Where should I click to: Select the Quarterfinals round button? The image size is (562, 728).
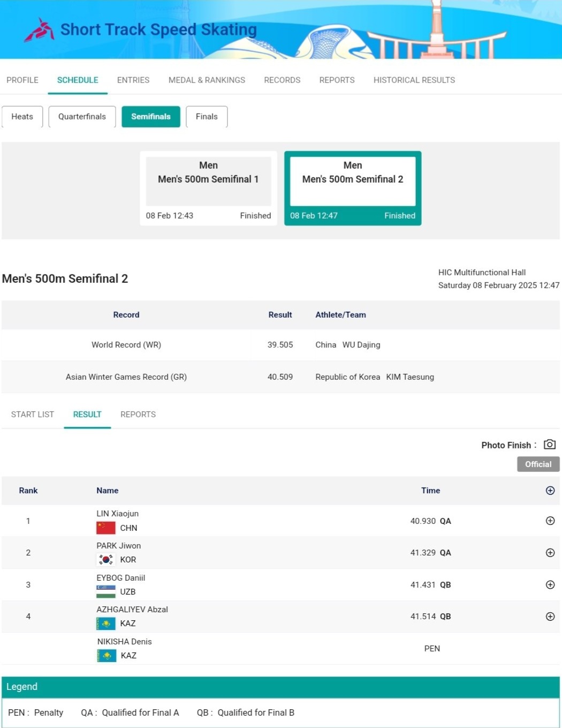(82, 117)
